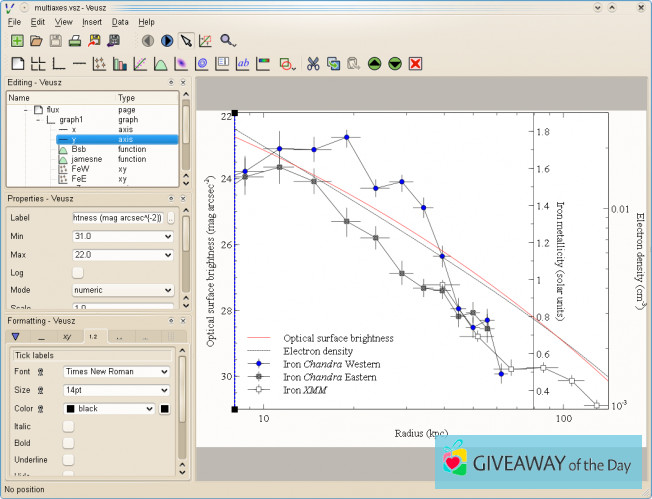Switch to the axis line formatting tab

pos(41,337)
